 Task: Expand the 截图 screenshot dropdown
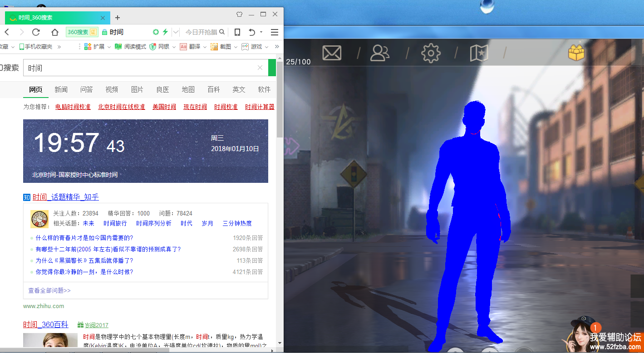click(x=236, y=47)
